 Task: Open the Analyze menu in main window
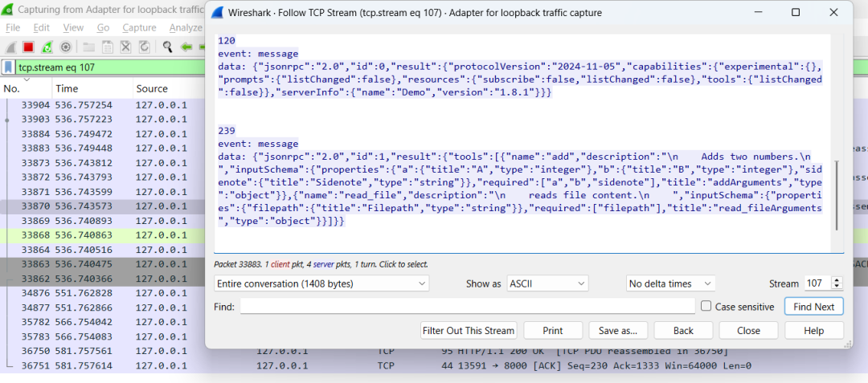pos(186,27)
